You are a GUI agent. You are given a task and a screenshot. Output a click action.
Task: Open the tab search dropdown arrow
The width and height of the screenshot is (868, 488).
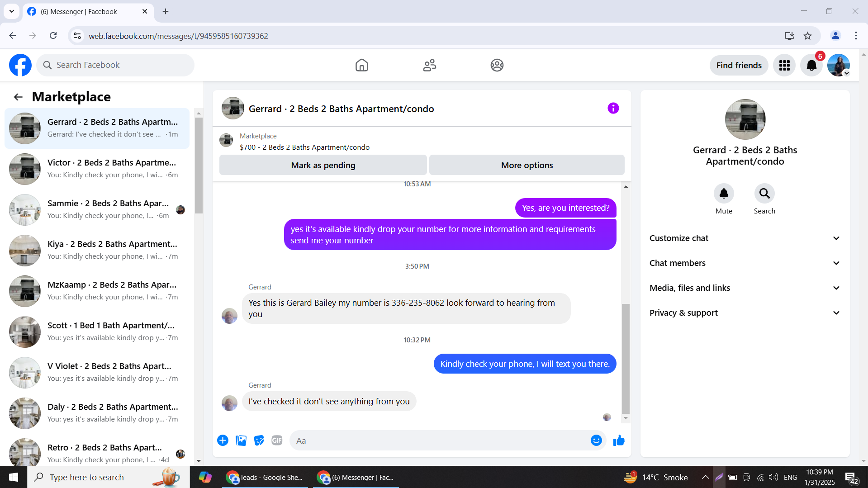[x=12, y=11]
